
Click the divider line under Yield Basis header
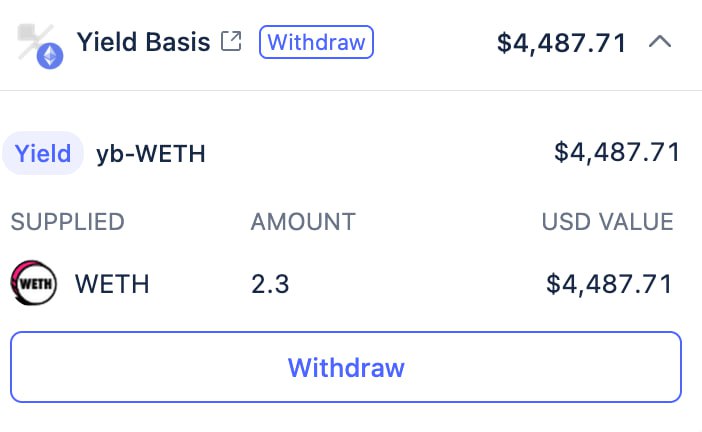point(350,91)
